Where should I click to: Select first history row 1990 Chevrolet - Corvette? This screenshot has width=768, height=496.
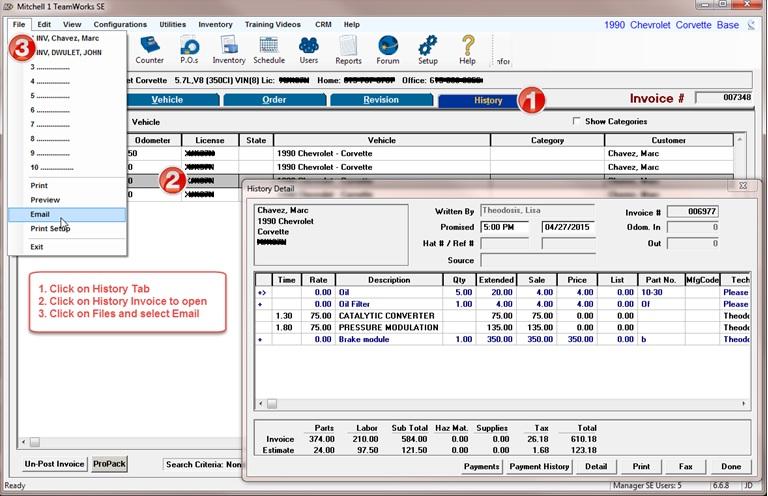coord(430,153)
